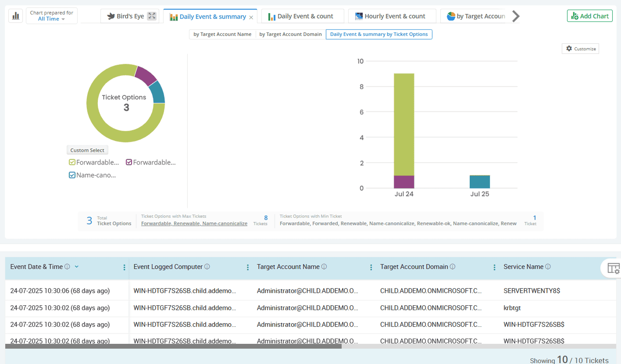The height and width of the screenshot is (364, 621).
Task: Click info icon beside Event Logged Computer
Action: [207, 267]
